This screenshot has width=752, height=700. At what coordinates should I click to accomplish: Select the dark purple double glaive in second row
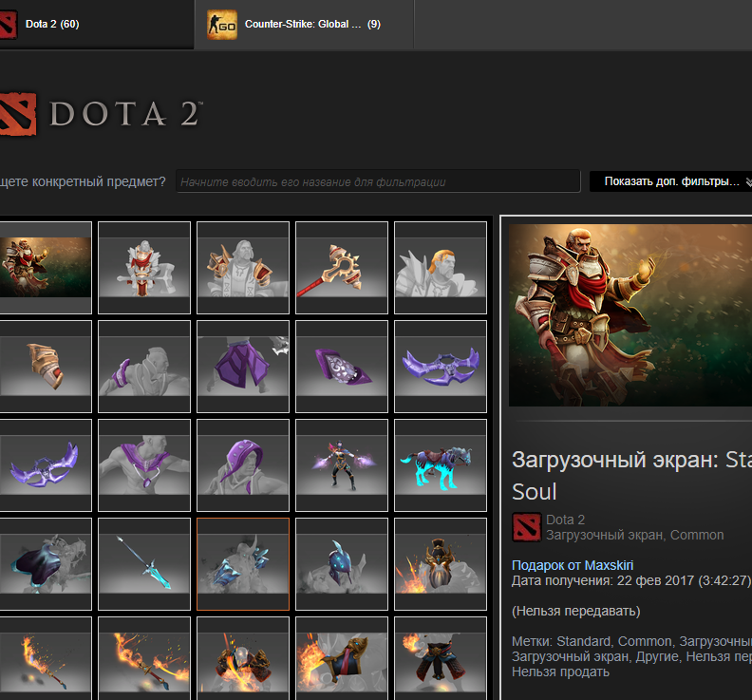tap(441, 367)
